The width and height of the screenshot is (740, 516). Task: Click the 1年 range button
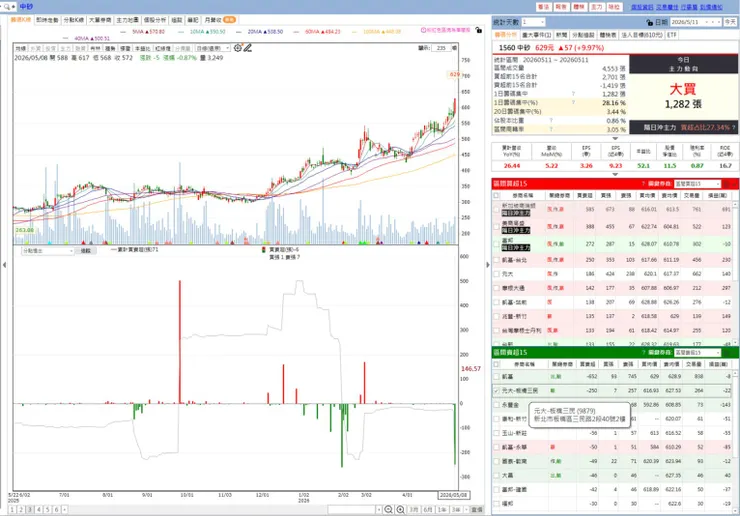click(442, 509)
